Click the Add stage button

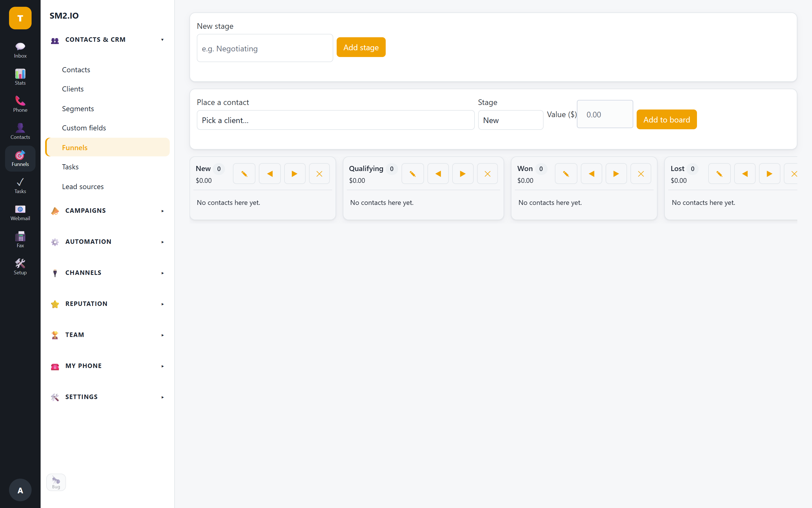(361, 47)
